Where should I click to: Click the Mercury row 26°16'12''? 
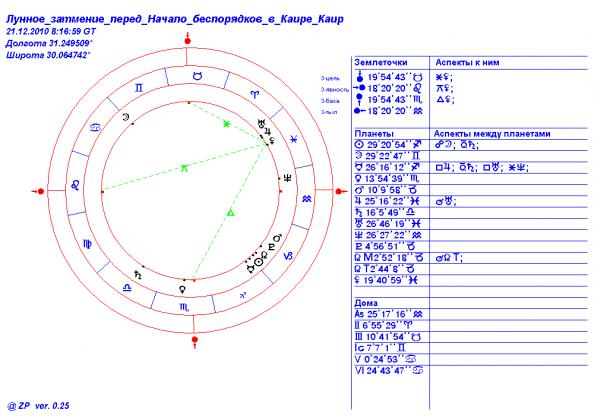[x=389, y=167]
